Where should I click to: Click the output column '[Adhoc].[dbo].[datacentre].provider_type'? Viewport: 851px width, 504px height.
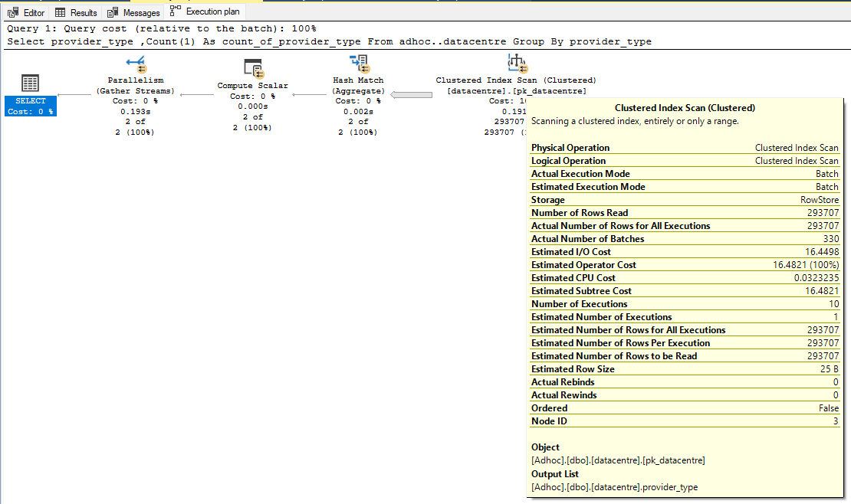pyautogui.click(x=614, y=487)
